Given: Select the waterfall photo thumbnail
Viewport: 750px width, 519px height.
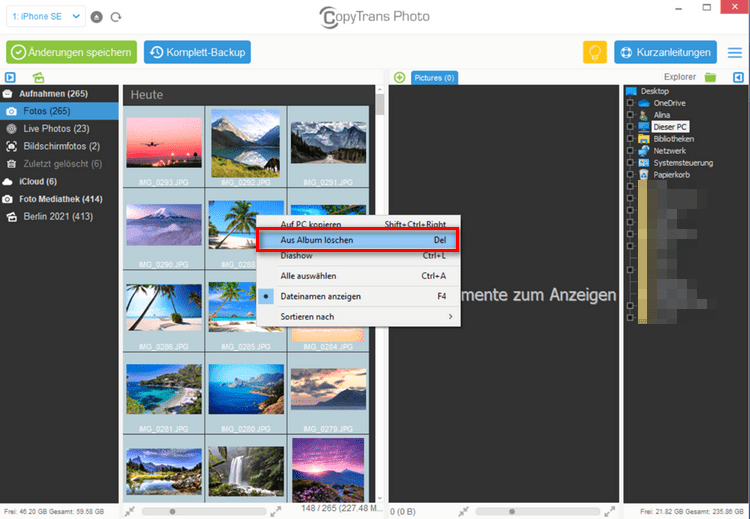Looking at the screenshot, I should click(x=246, y=471).
